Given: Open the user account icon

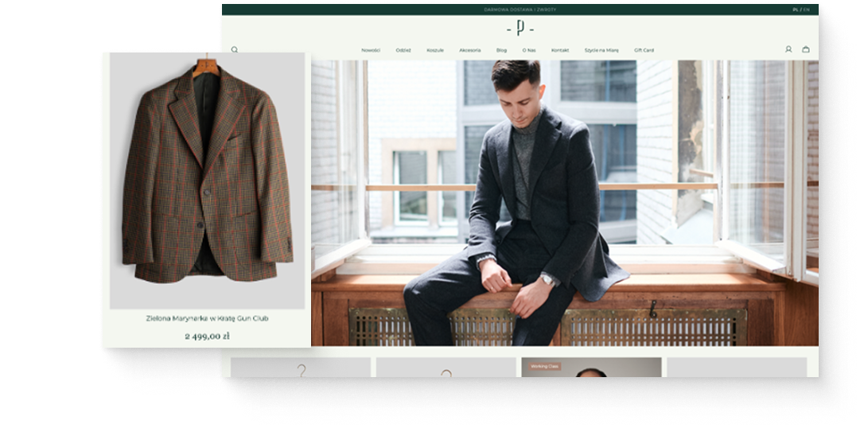Looking at the screenshot, I should 788,49.
